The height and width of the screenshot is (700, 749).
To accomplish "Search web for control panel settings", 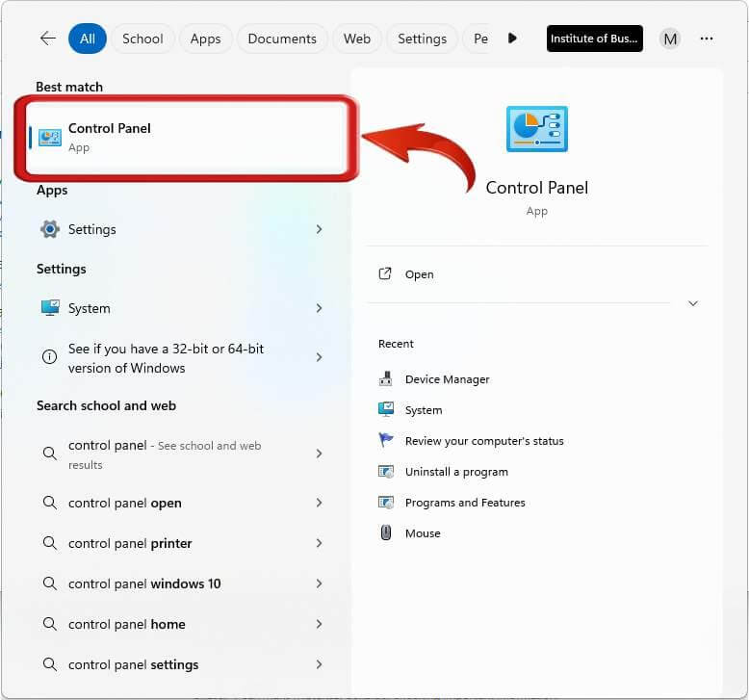I will (133, 665).
